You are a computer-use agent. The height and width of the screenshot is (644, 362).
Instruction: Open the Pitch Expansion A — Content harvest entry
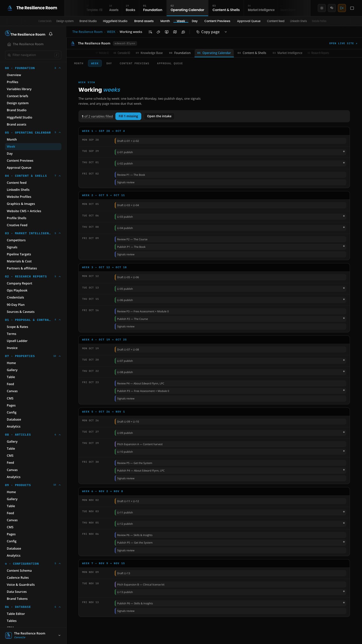click(x=230, y=444)
